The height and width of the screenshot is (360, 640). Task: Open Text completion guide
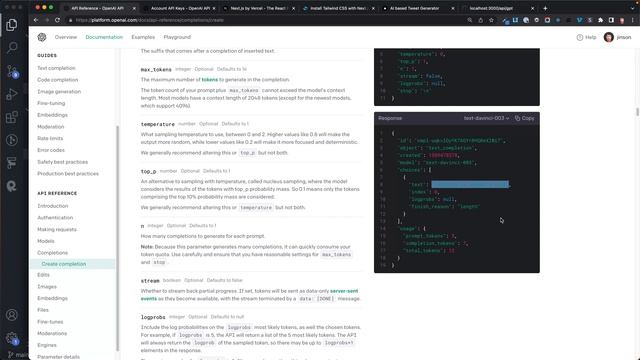tap(56, 68)
